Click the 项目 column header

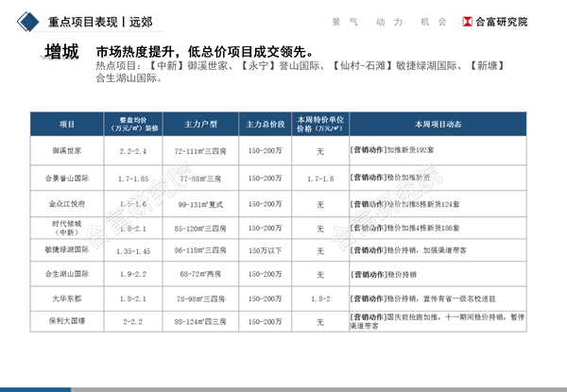click(x=67, y=125)
